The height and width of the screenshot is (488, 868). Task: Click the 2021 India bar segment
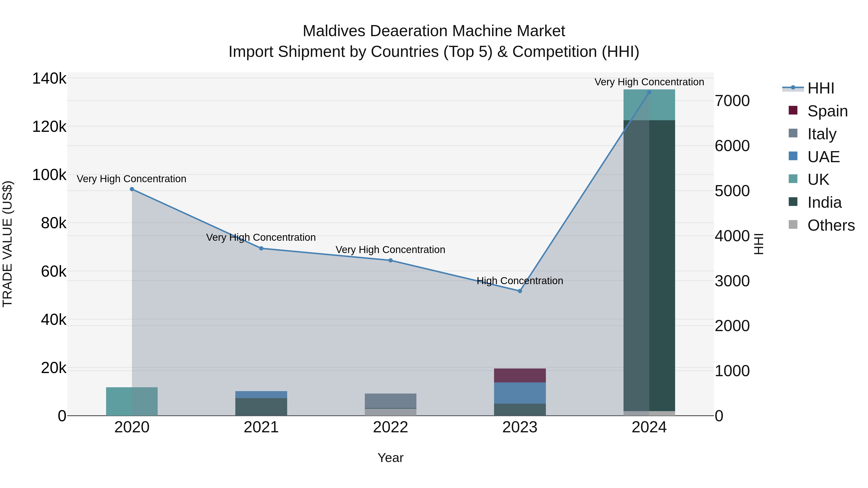pyautogui.click(x=261, y=407)
